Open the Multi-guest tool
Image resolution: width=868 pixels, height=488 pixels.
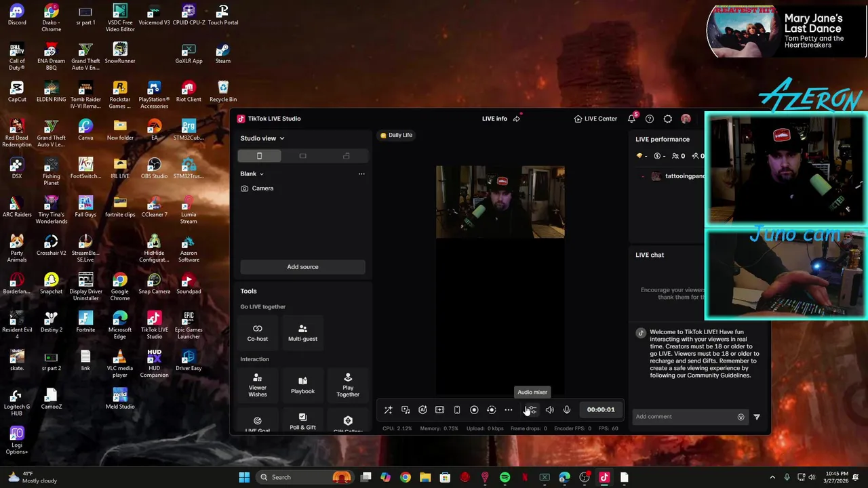[x=302, y=333]
